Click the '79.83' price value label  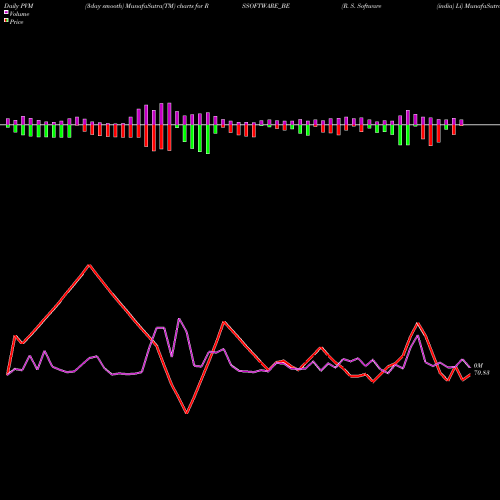[482, 373]
